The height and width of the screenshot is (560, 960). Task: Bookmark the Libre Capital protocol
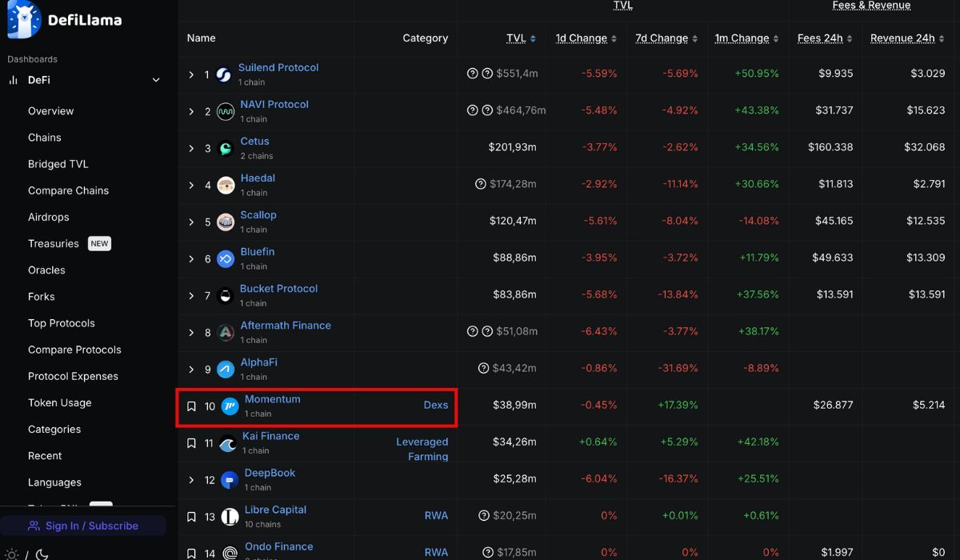191,517
